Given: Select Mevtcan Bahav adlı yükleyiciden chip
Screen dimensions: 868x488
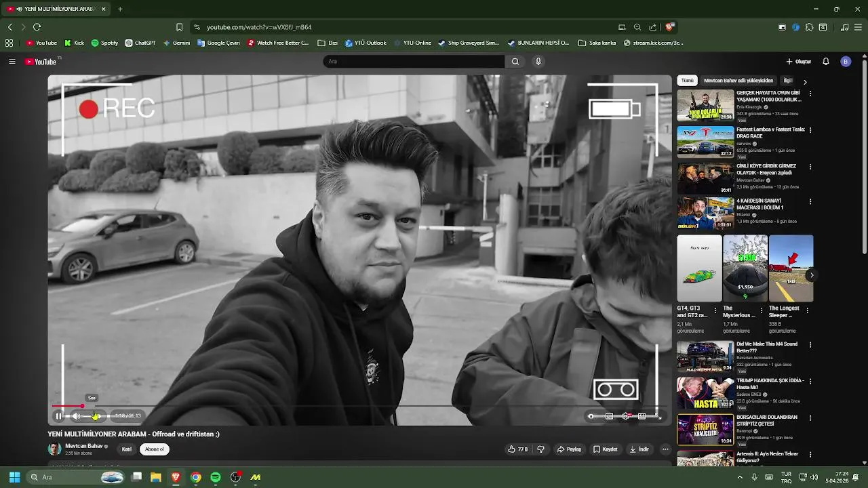Looking at the screenshot, I should pos(738,81).
